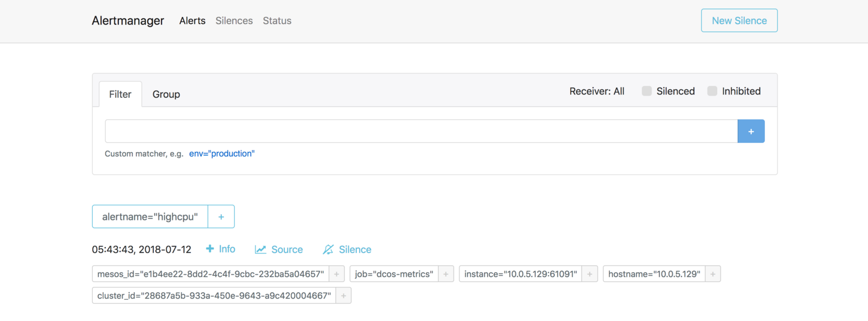The height and width of the screenshot is (321, 868).
Task: Silence this alert using the bell icon
Action: point(347,250)
